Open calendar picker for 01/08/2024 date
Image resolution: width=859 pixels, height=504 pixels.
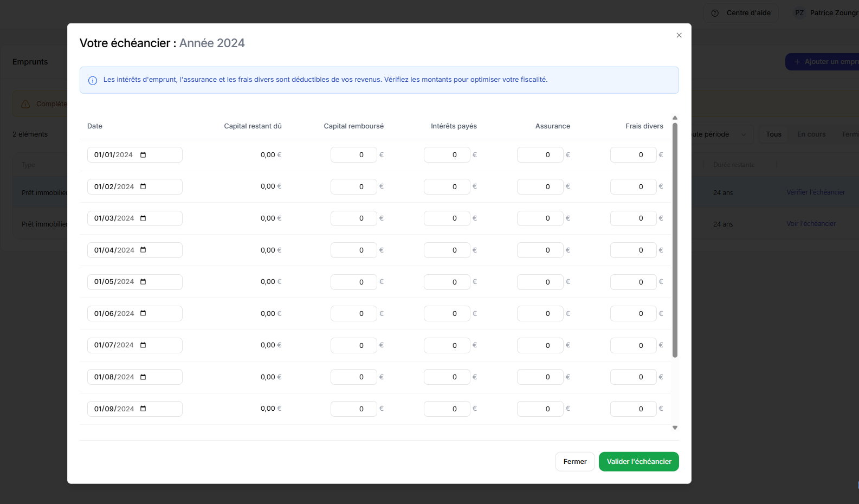pos(143,377)
